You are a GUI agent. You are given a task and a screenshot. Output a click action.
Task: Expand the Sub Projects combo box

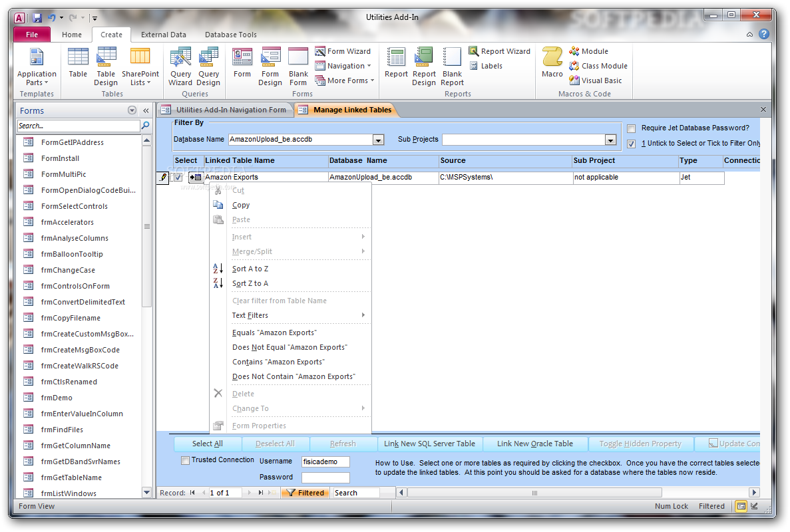[611, 140]
